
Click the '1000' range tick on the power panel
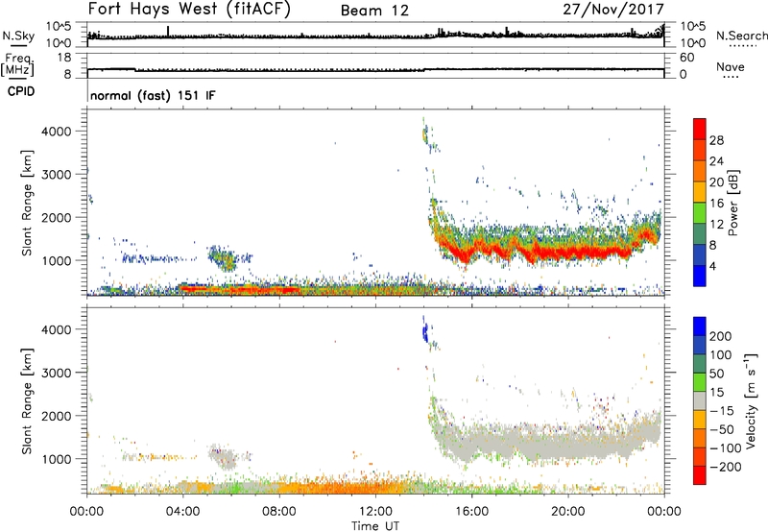tap(56, 260)
